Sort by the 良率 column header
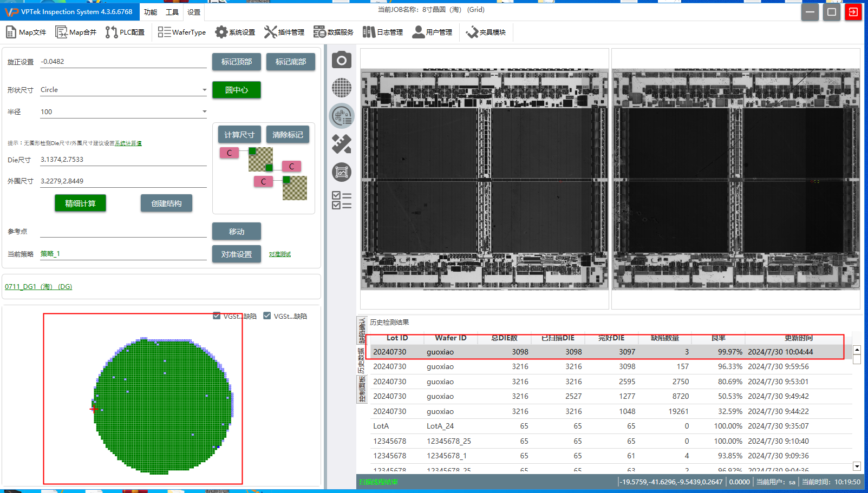Viewport: 868px width, 493px height. 719,338
